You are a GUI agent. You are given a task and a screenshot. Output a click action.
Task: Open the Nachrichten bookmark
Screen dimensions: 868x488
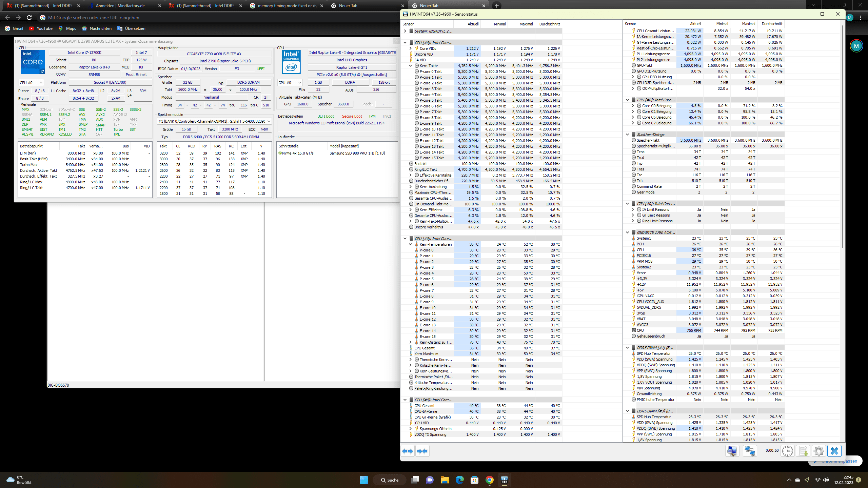click(97, 28)
